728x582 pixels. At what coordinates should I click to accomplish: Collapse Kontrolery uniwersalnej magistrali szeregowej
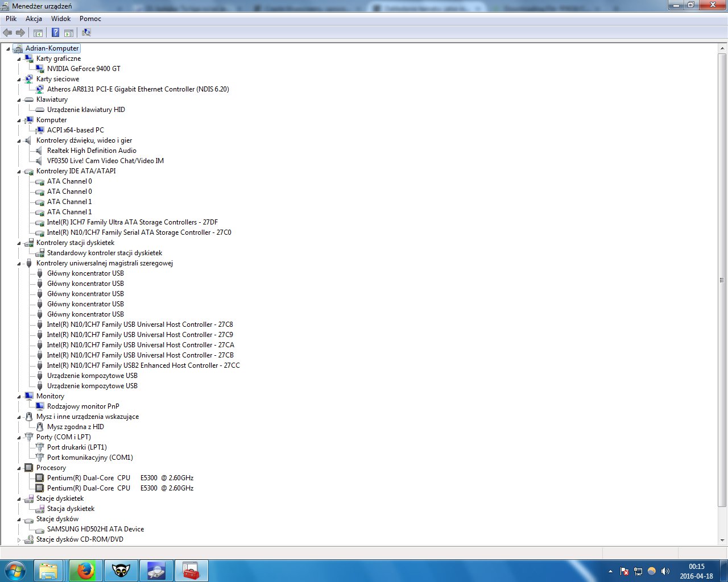19,264
